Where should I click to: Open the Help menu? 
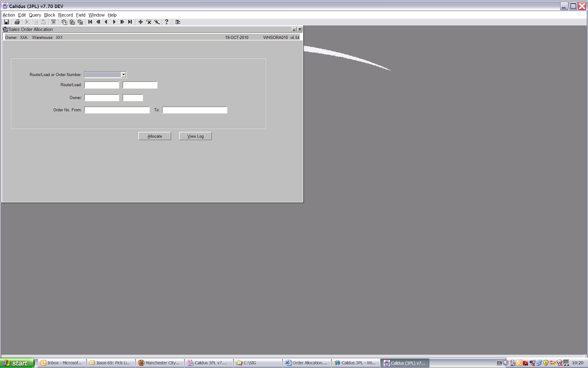click(x=112, y=15)
